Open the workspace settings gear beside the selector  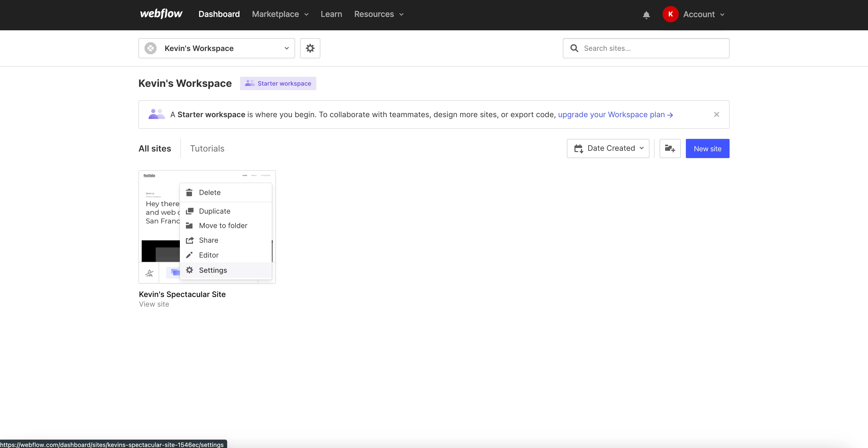point(310,48)
